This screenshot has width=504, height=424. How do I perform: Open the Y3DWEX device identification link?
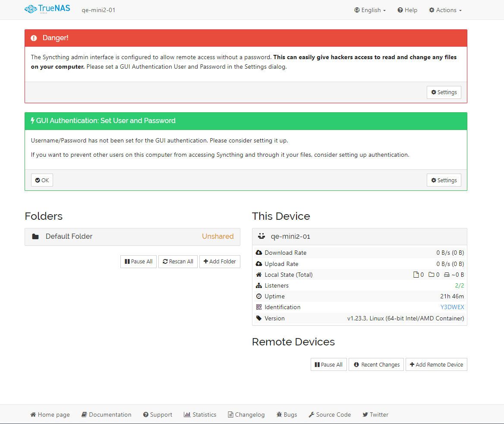pos(452,307)
